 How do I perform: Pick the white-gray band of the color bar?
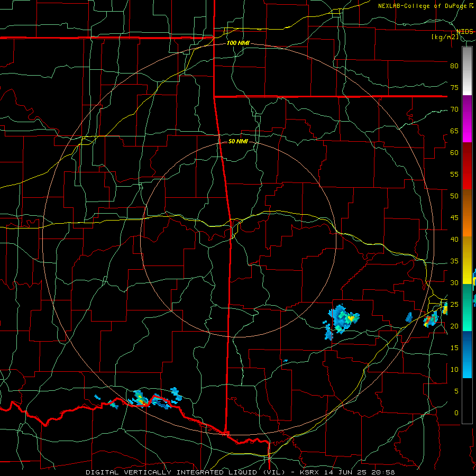(x=467, y=71)
